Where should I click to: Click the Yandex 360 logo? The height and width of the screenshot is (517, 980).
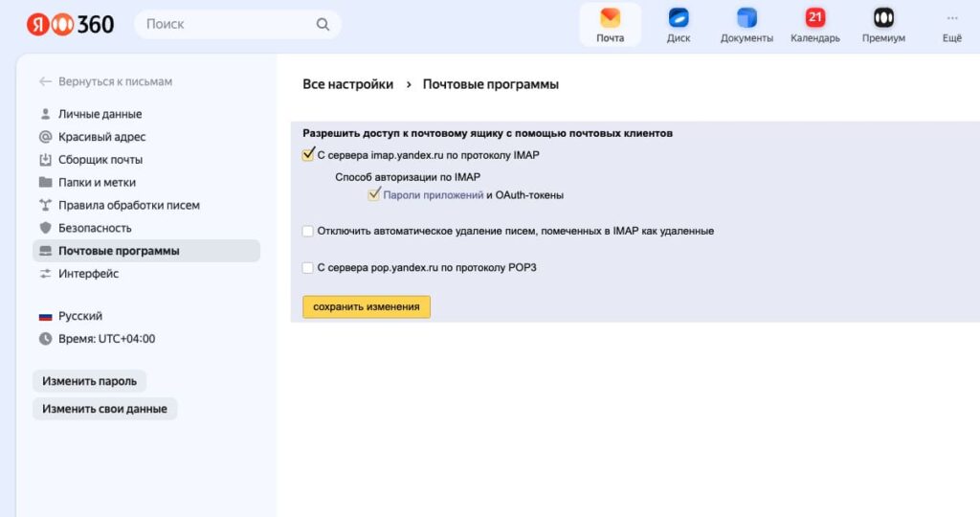coord(70,24)
